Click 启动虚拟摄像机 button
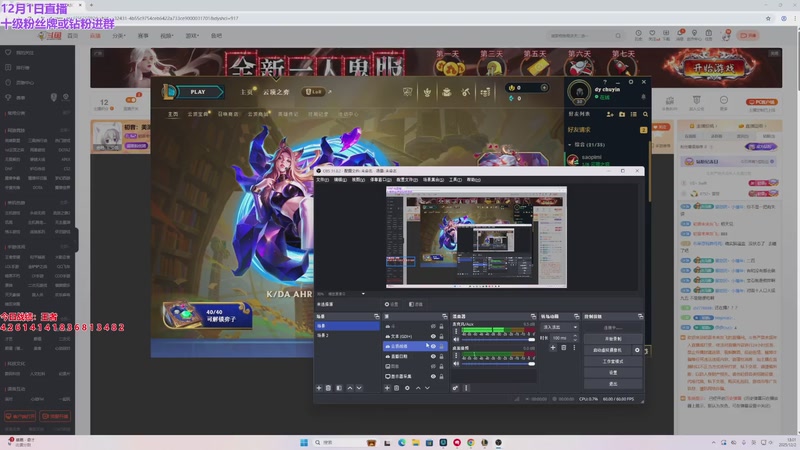Viewport: 800px width, 450px height. [608, 350]
